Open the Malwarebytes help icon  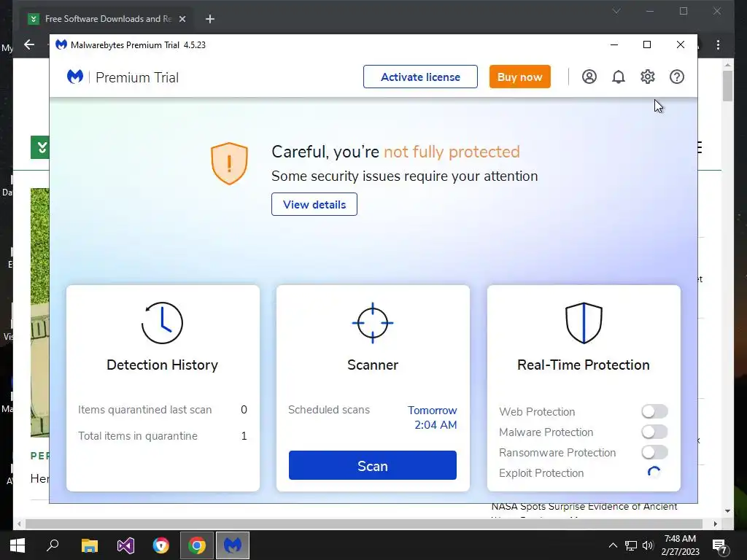tap(676, 77)
